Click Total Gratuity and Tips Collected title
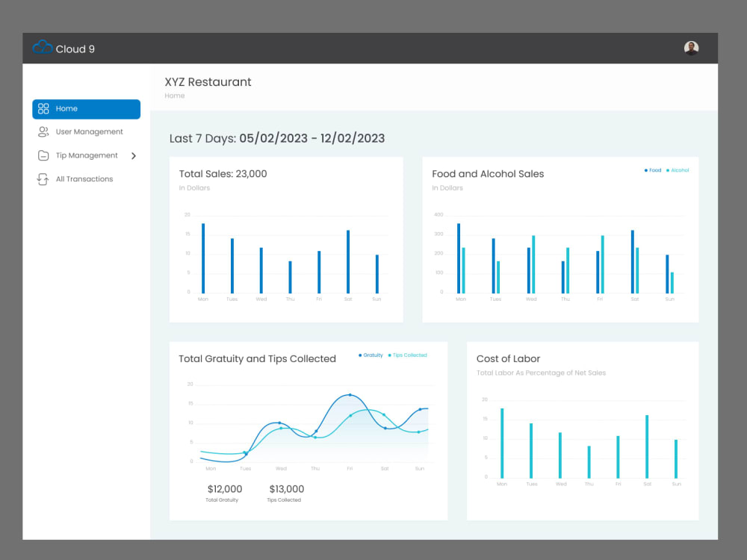This screenshot has width=747, height=560. (257, 358)
